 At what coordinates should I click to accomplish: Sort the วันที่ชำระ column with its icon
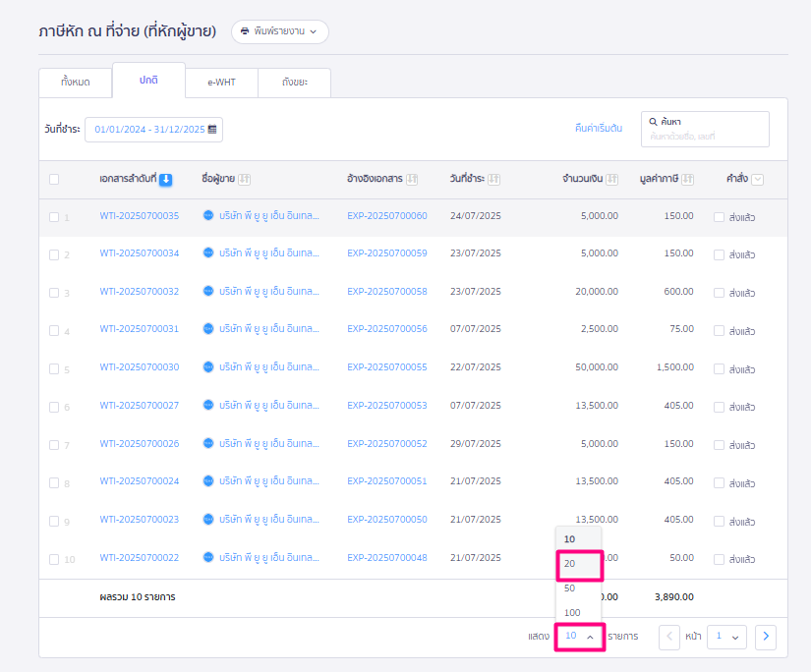coord(493,180)
